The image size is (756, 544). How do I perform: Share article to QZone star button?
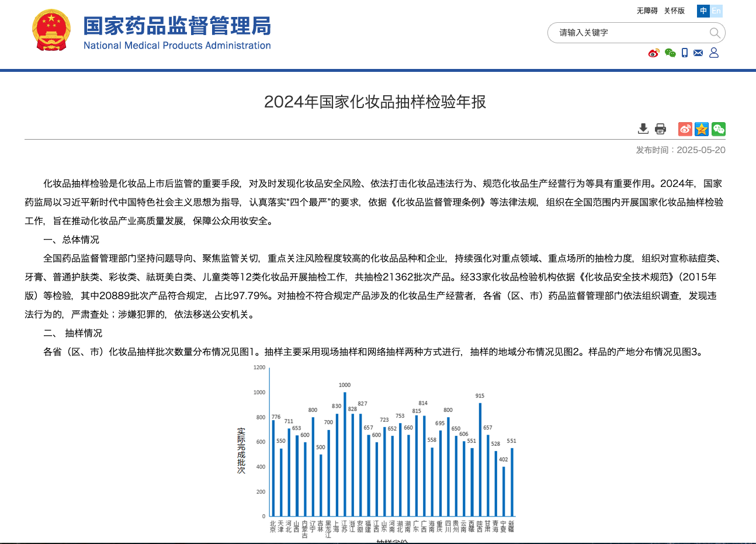[702, 129]
